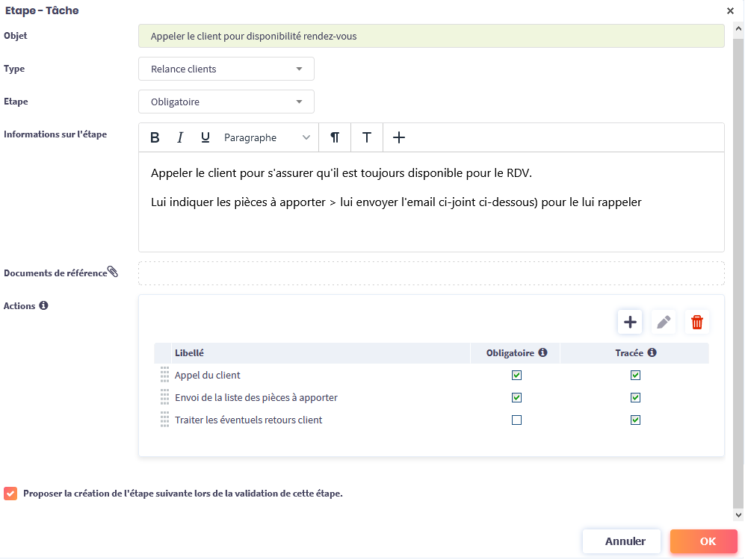Click the pencil edit action icon
Image resolution: width=745 pixels, height=560 pixels.
point(664,322)
